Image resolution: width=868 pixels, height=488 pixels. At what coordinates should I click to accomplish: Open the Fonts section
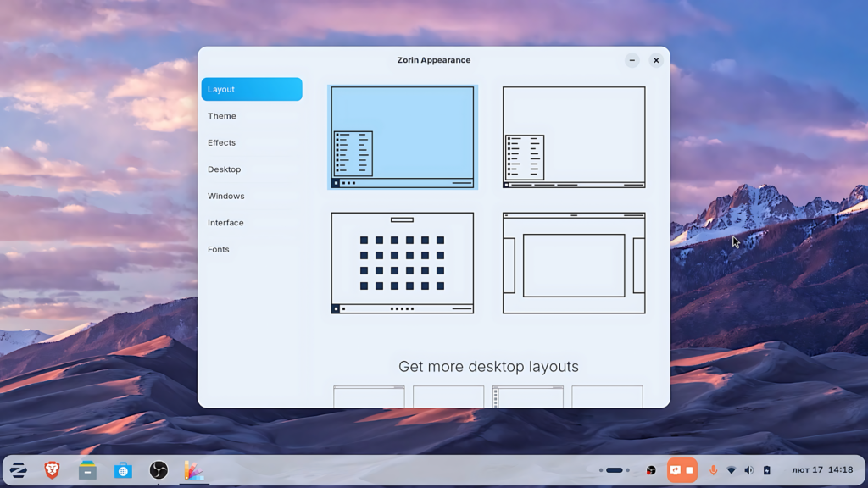(x=252, y=249)
